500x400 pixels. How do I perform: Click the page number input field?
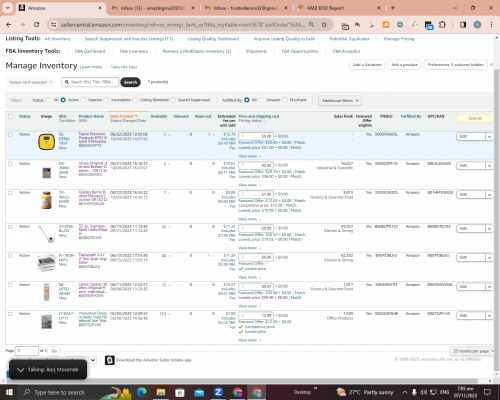[27, 351]
